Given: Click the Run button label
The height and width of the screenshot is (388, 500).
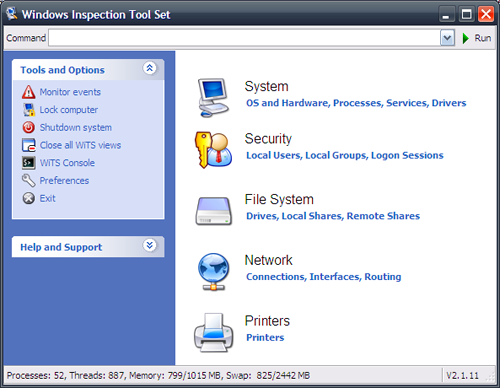Looking at the screenshot, I should pos(483,38).
